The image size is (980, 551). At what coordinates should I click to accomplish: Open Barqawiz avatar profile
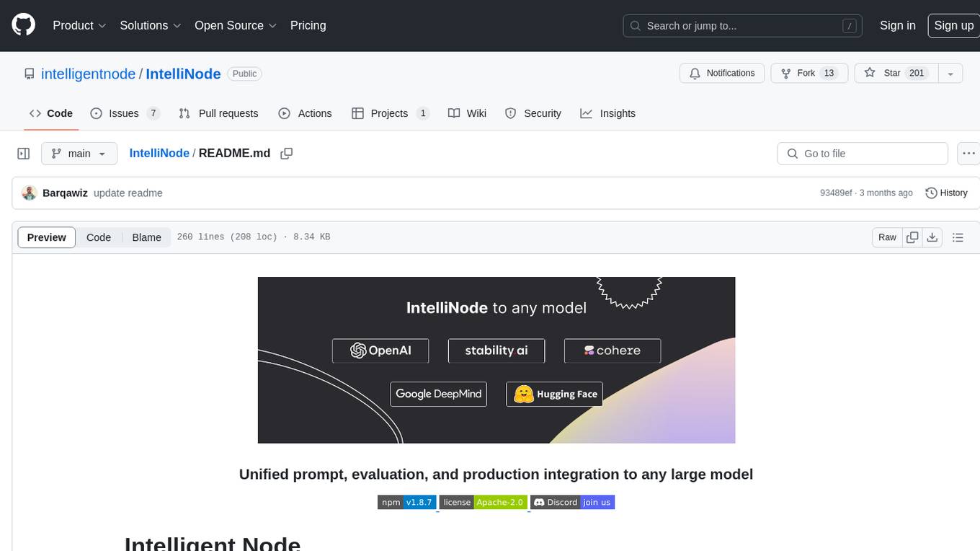click(30, 193)
